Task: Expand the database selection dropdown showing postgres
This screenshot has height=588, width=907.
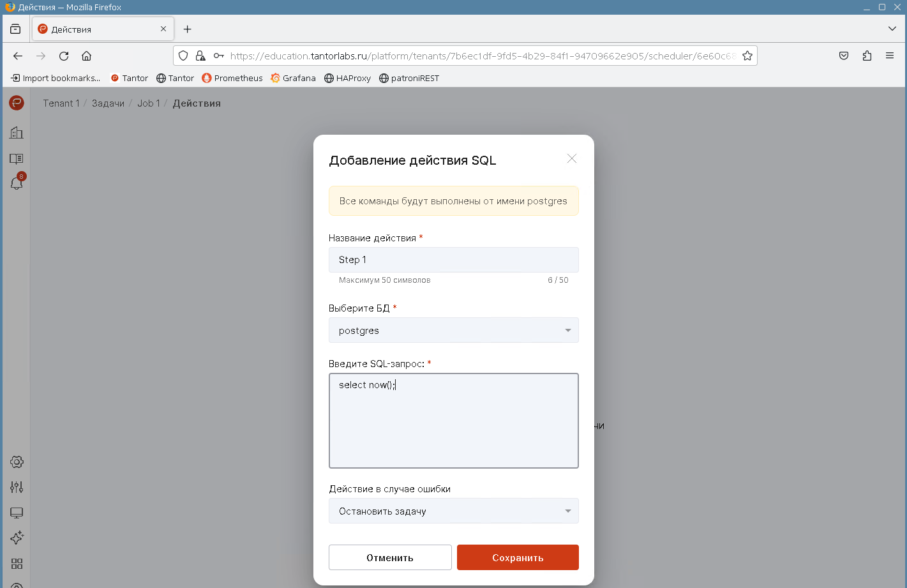Action: click(453, 331)
